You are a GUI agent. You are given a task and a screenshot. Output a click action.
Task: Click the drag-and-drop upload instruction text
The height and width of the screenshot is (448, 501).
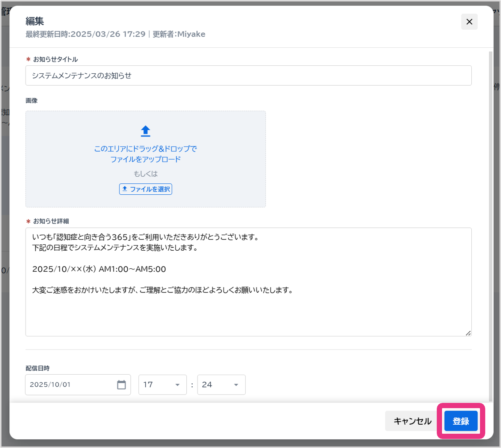click(145, 154)
